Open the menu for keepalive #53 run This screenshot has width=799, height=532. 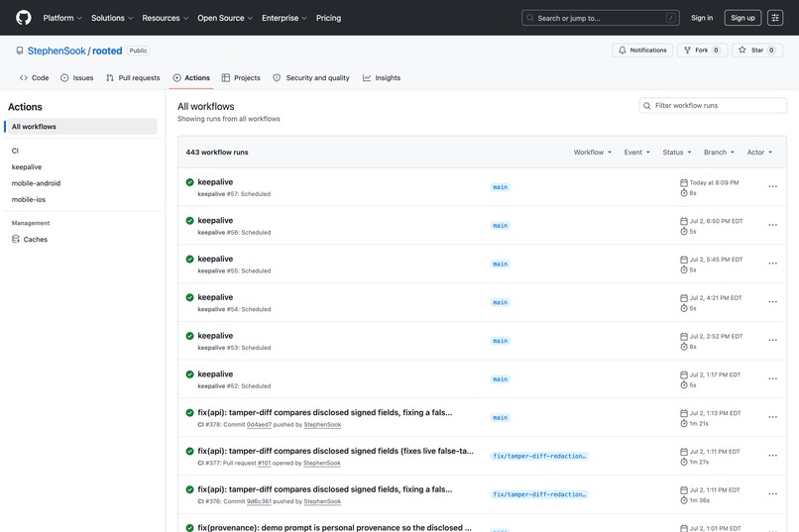(x=772, y=340)
